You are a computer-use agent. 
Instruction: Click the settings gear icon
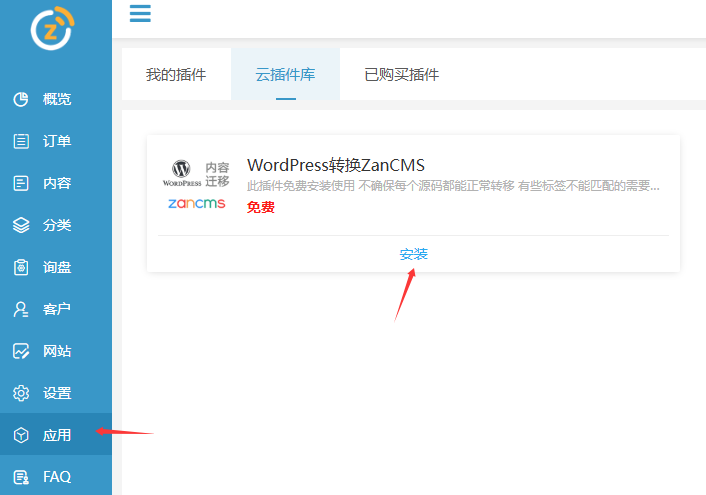21,393
